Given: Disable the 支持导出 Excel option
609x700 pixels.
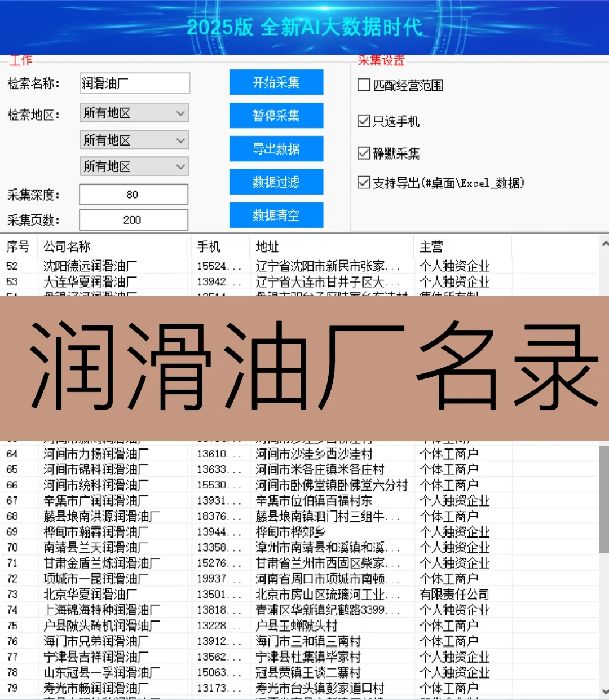Looking at the screenshot, I should point(364,182).
